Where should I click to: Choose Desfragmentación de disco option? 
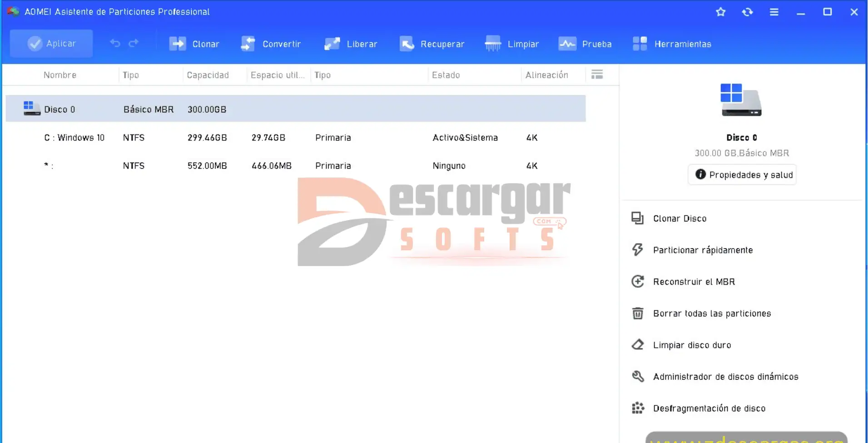pos(709,409)
